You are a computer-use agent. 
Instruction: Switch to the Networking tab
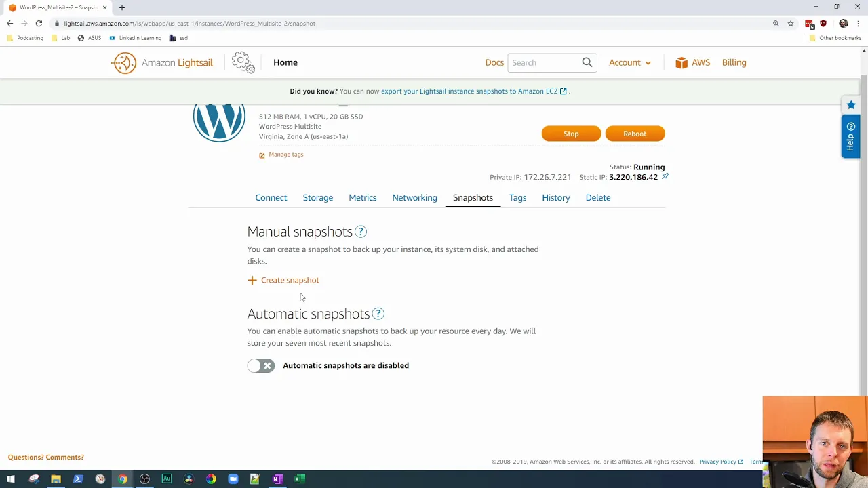tap(414, 197)
